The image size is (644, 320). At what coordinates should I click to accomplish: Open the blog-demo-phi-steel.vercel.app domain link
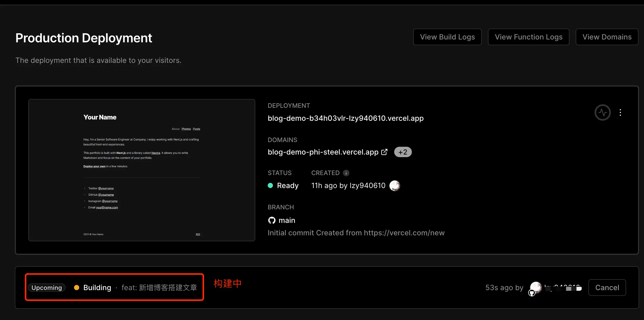click(x=323, y=152)
